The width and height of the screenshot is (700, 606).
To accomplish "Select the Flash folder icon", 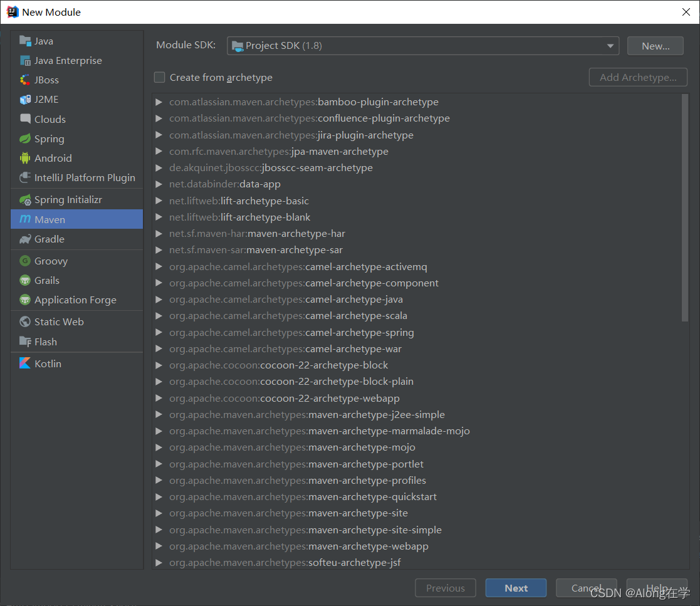I will tap(25, 342).
